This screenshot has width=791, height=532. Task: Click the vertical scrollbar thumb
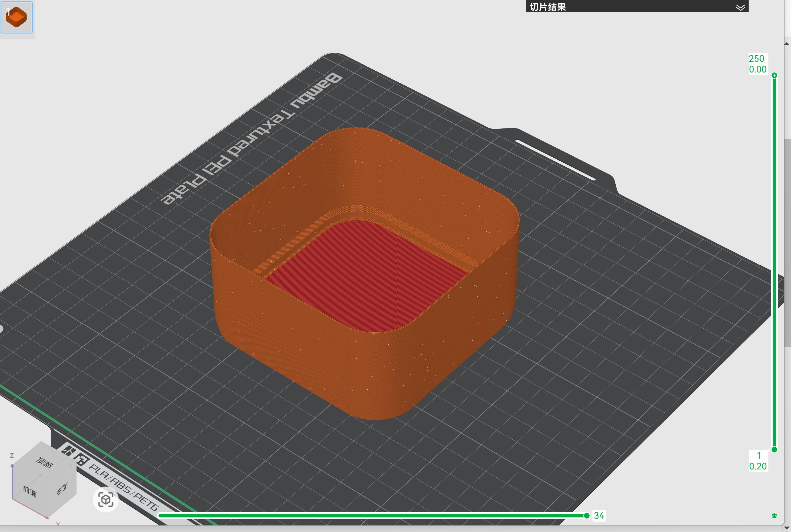coord(788,243)
